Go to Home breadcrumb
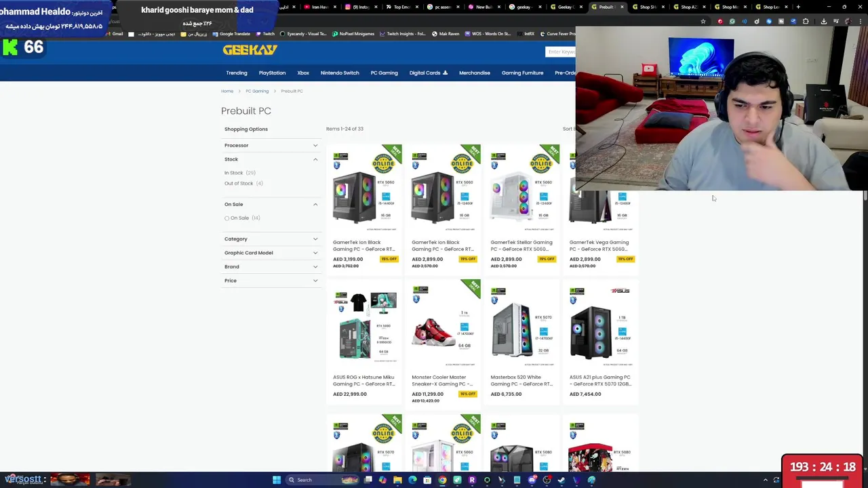The height and width of the screenshot is (488, 868). [x=227, y=91]
